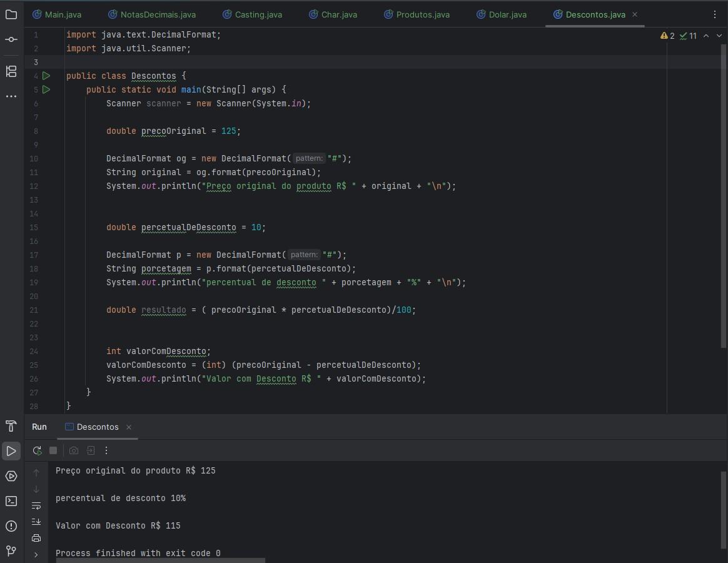Viewport: 728px width, 563px height.
Task: Click the warnings count inspection indicator
Action: click(x=668, y=36)
